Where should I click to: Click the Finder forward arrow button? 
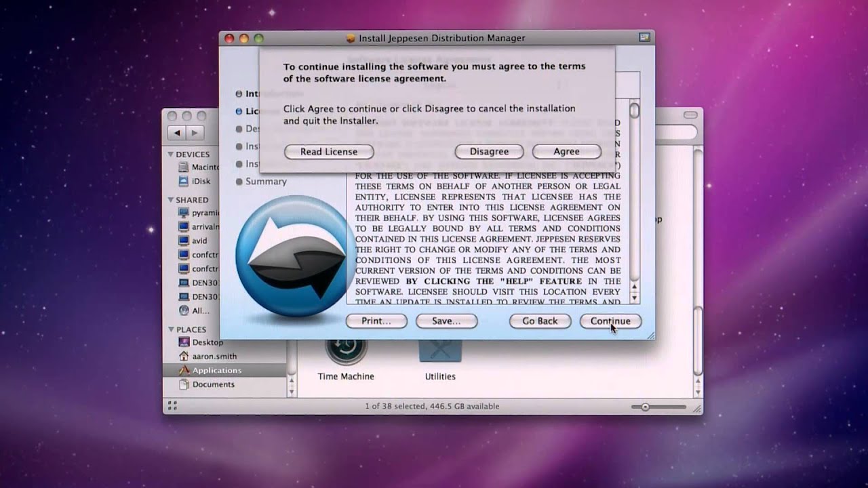pos(195,133)
